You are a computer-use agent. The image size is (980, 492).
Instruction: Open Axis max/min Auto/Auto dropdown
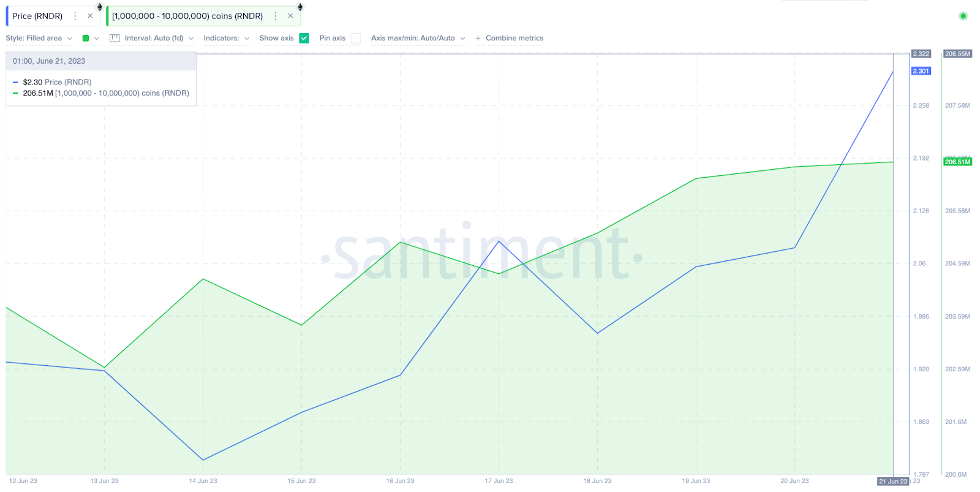418,38
